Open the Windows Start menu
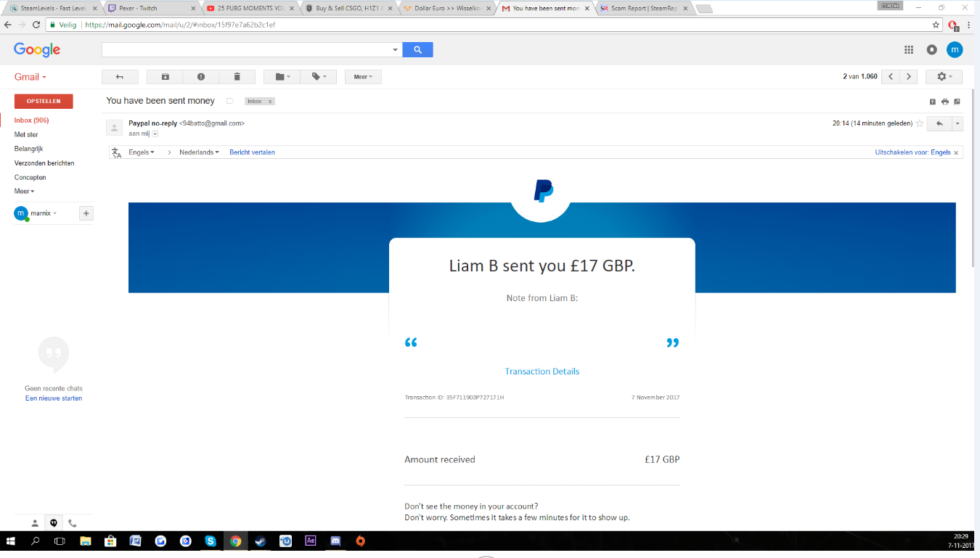Screen dimensions: 980x558 tap(12, 541)
